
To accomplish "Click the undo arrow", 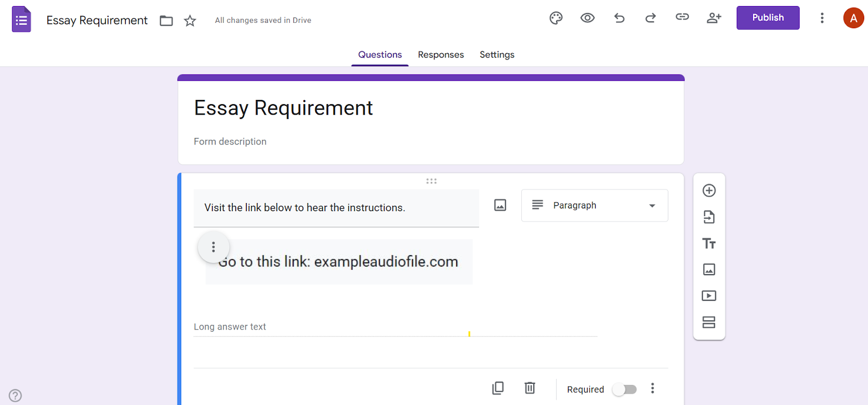I will pos(619,18).
